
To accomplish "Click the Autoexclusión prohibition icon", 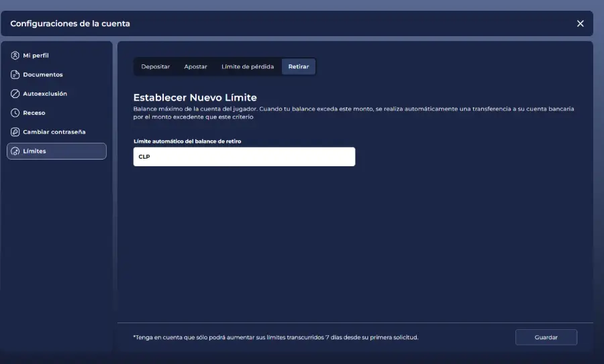I will [x=15, y=94].
